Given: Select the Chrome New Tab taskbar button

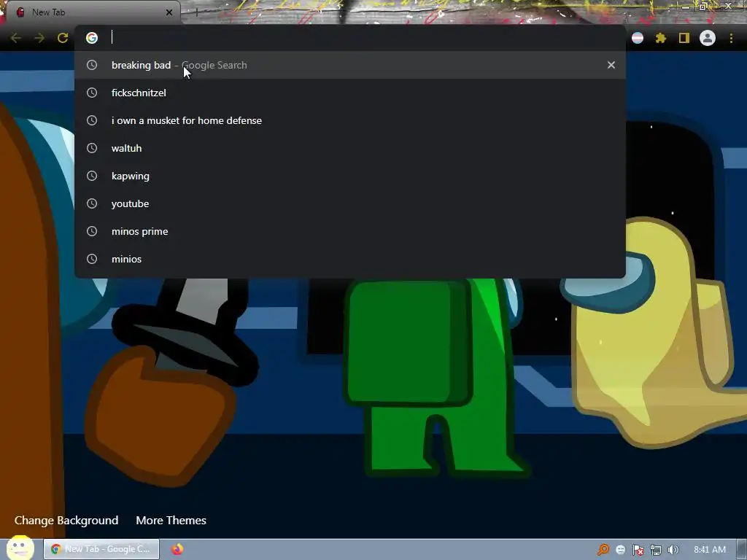Looking at the screenshot, I should [101, 549].
